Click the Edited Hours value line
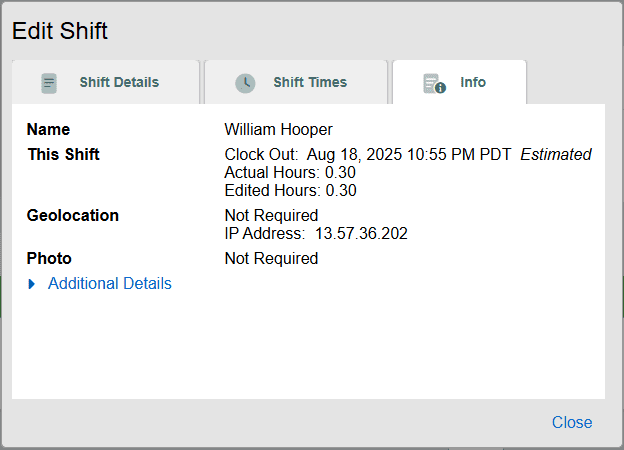This screenshot has width=624, height=450. 290,191
